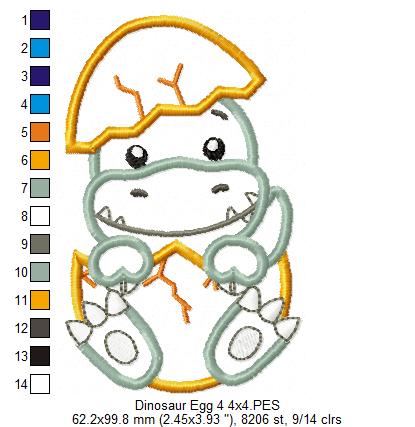
Task: Click the number label '14' beside last swatch
Action: tap(21, 384)
